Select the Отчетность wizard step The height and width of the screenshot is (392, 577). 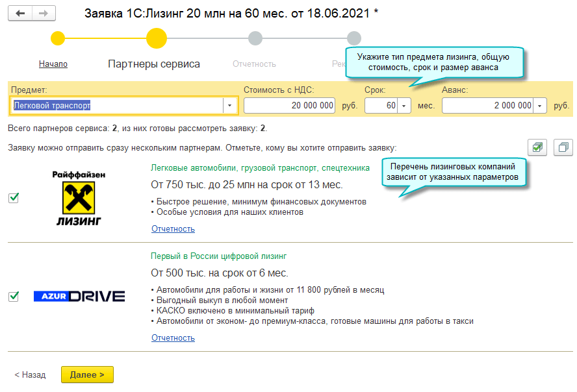click(254, 64)
